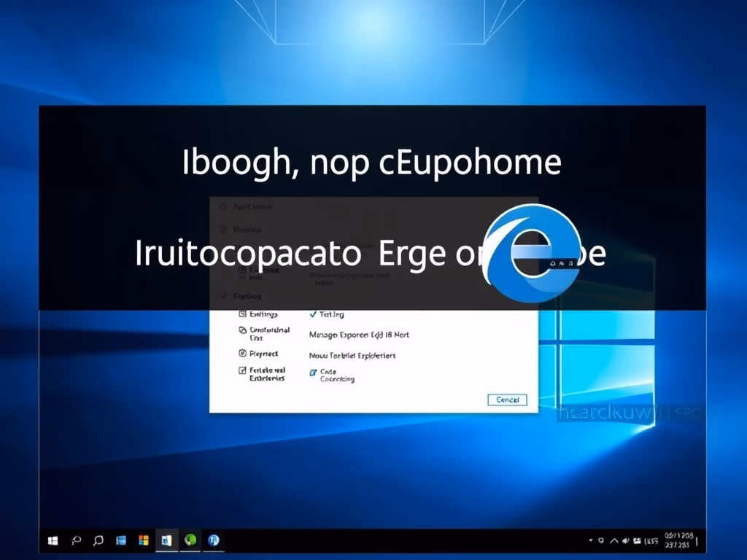
Task: Open the blue folder icon on taskbar
Action: click(121, 540)
